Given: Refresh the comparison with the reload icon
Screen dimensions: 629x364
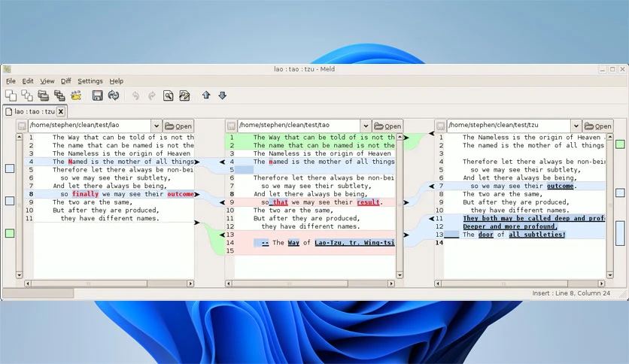Looking at the screenshot, I should pos(114,96).
